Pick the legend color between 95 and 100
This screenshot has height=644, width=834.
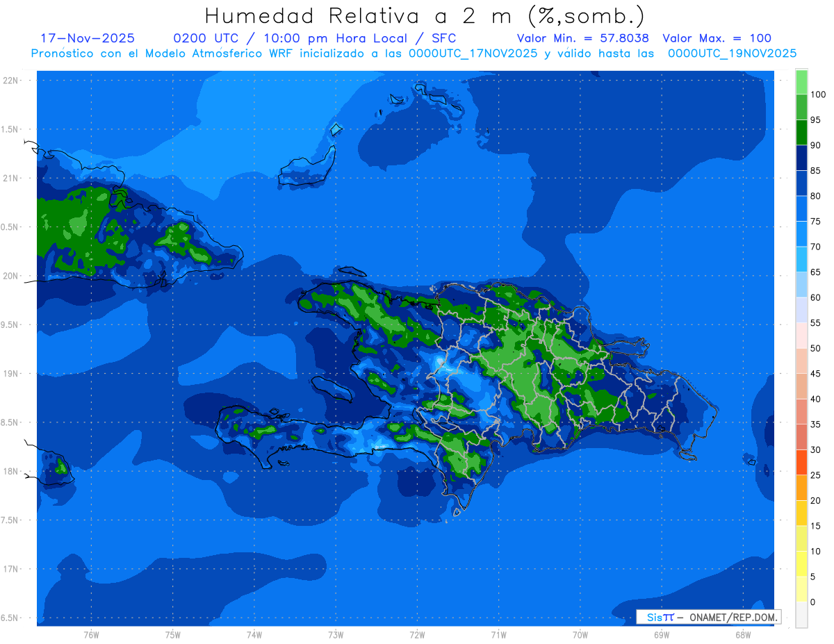[x=801, y=107]
